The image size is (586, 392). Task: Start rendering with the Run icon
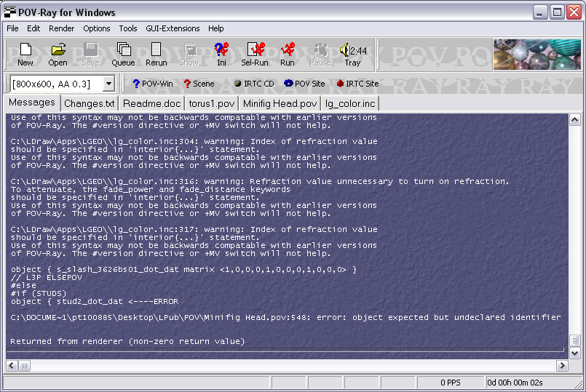(288, 55)
